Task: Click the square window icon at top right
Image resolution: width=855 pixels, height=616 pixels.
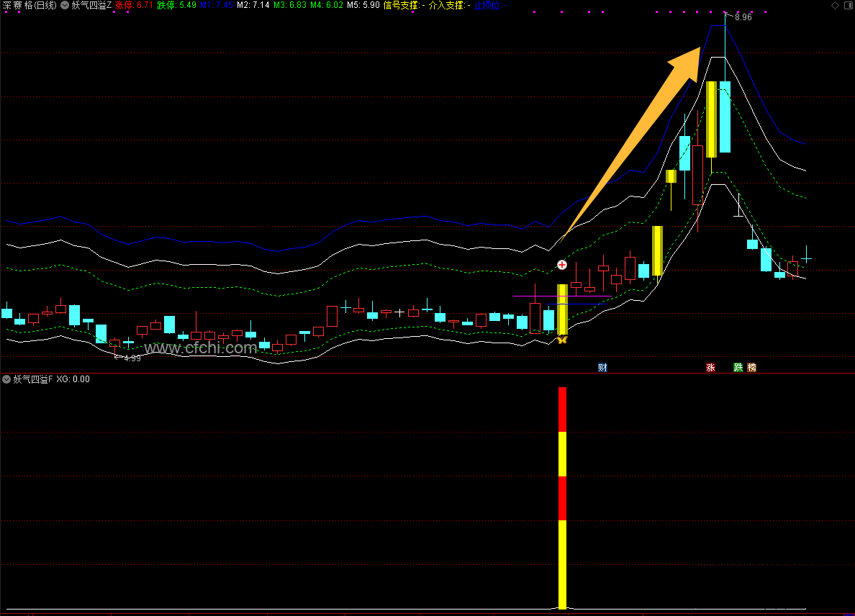Action: point(849,6)
